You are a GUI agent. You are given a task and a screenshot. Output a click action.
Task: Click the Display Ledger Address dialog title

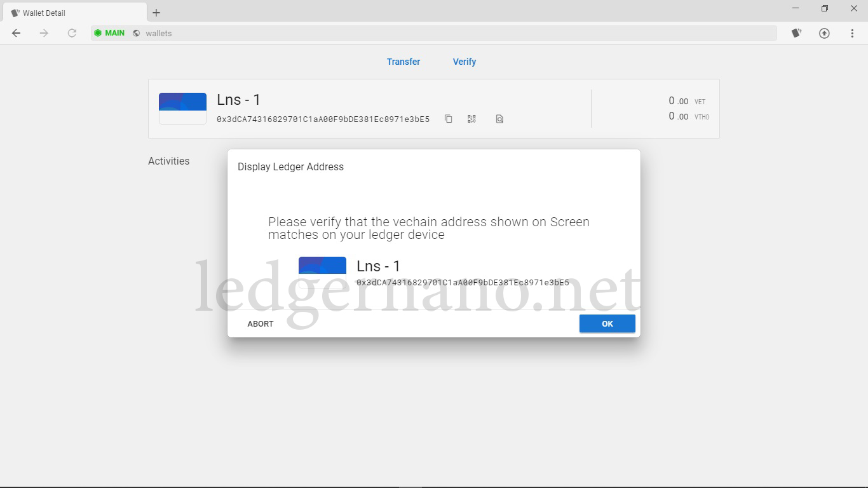290,167
